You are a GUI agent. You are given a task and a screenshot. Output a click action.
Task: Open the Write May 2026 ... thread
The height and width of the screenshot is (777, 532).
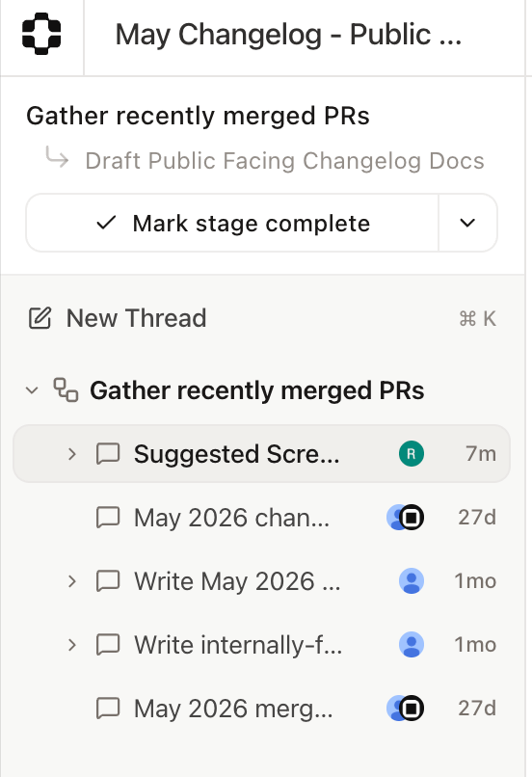[261, 580]
